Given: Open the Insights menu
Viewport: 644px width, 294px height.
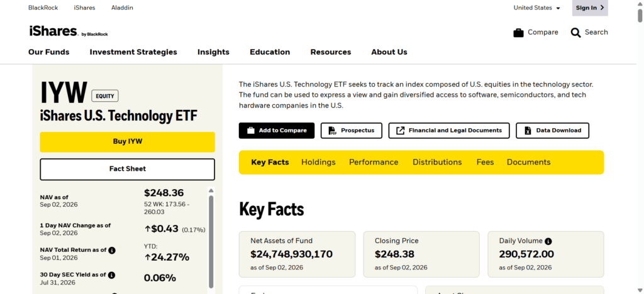Looking at the screenshot, I should (213, 52).
